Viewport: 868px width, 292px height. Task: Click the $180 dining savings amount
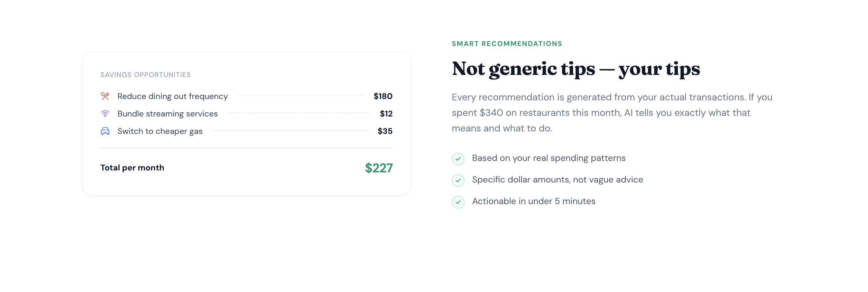[x=383, y=96]
